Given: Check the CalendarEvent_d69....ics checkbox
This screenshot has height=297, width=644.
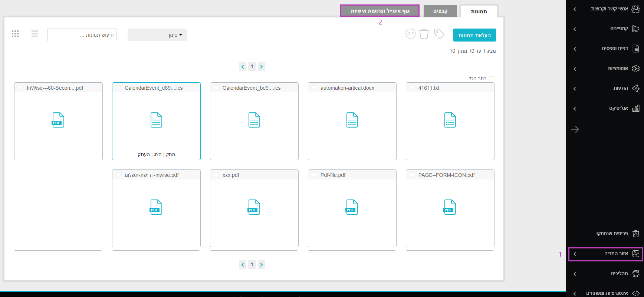Looking at the screenshot, I should coord(118,88).
